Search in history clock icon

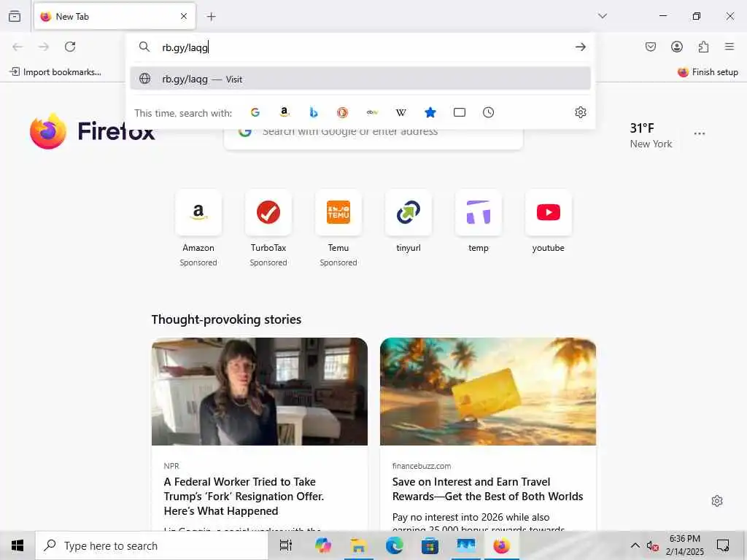[488, 112]
